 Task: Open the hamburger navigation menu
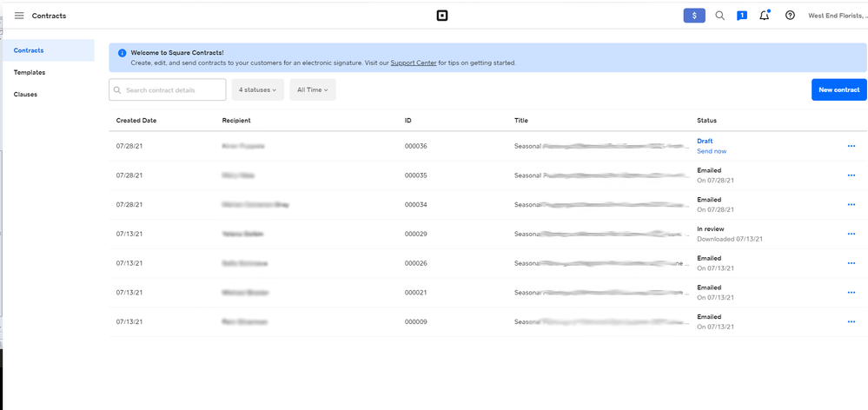(x=19, y=16)
